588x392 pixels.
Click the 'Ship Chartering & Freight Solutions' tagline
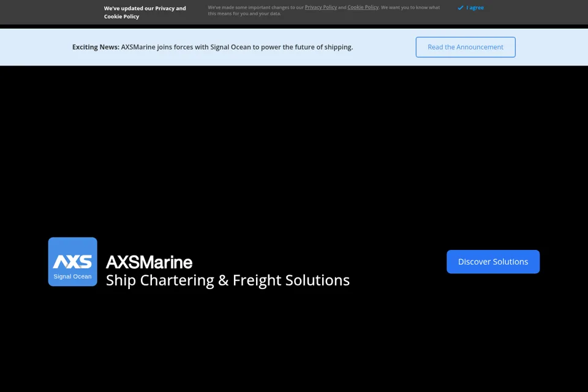tap(228, 280)
